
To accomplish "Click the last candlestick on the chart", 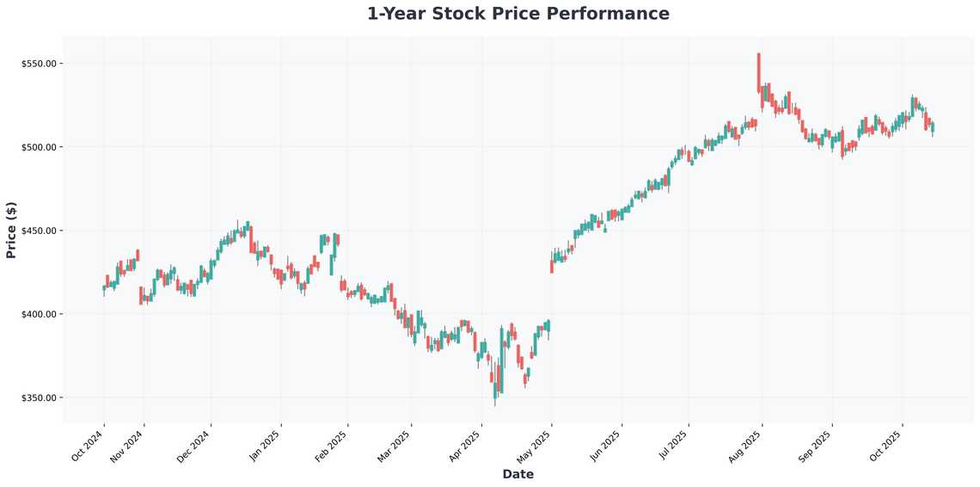I will coord(933,127).
